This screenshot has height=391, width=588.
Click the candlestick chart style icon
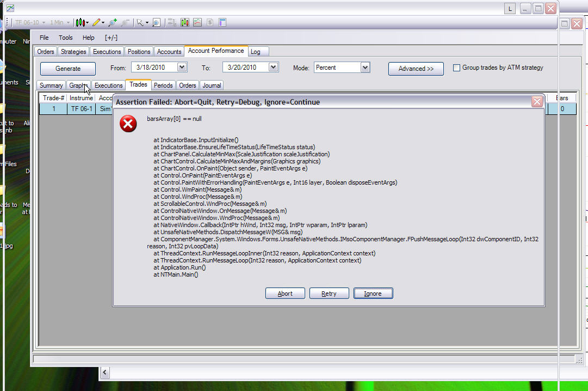point(80,22)
